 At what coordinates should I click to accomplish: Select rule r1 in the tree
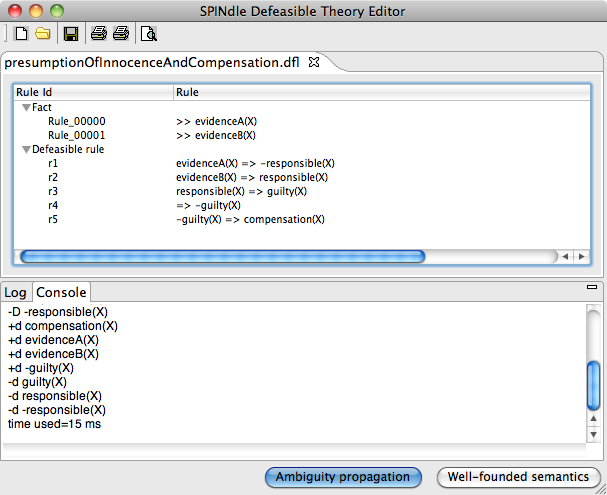pyautogui.click(x=53, y=163)
